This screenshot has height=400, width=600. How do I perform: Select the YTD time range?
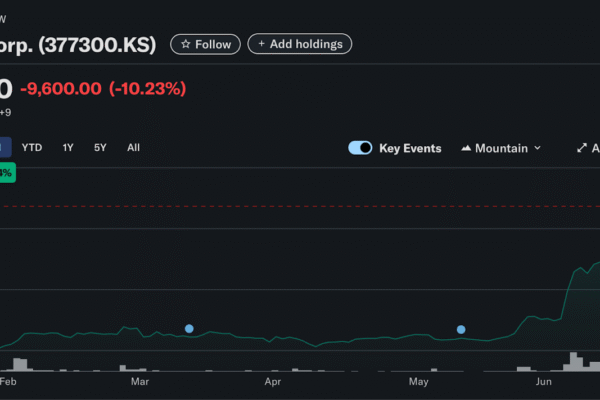[x=32, y=148]
